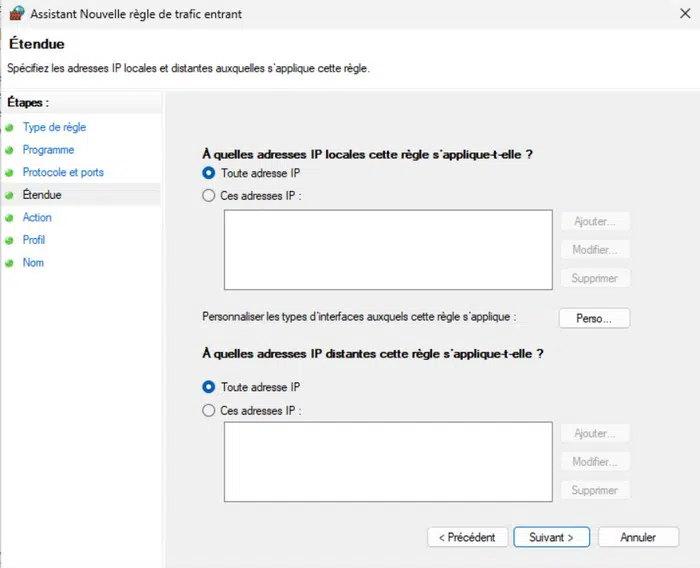Click the firewall wizard icon in title bar
700x568 pixels.
[x=16, y=14]
